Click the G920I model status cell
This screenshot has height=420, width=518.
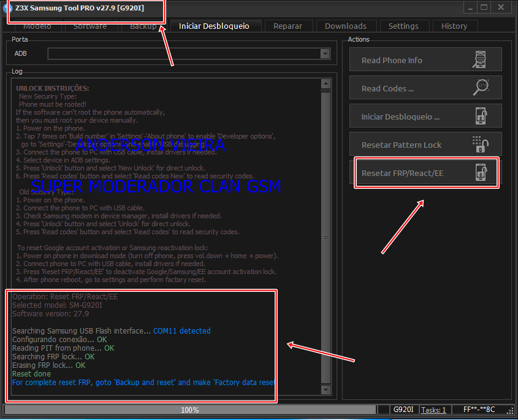click(x=403, y=410)
